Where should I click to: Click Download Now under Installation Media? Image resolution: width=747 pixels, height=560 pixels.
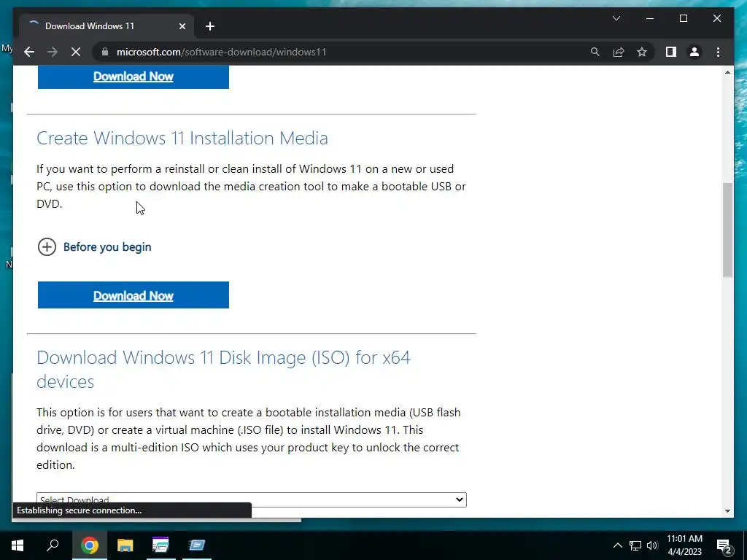pyautogui.click(x=133, y=295)
